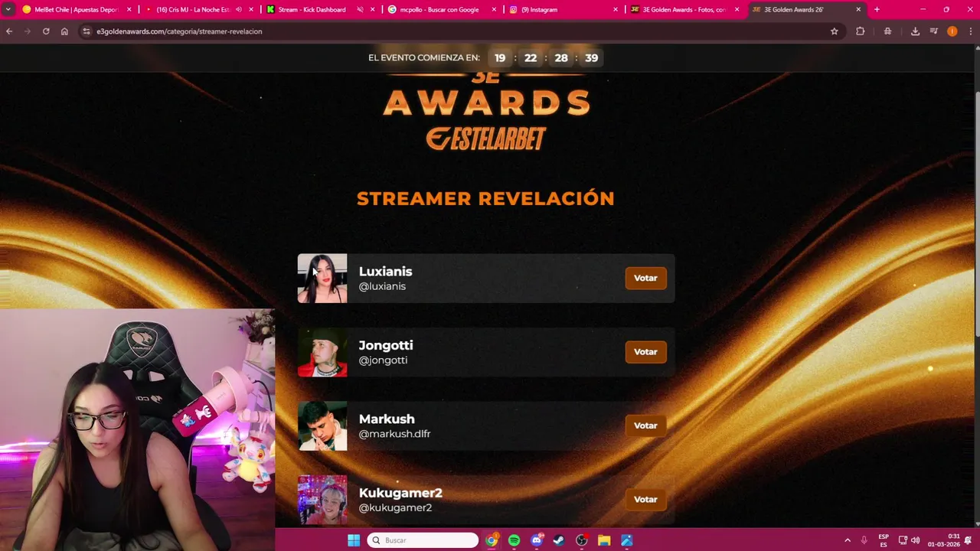Click the @luxianis handle

[382, 286]
